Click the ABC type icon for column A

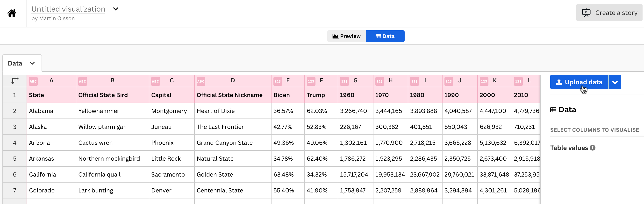[x=33, y=81]
